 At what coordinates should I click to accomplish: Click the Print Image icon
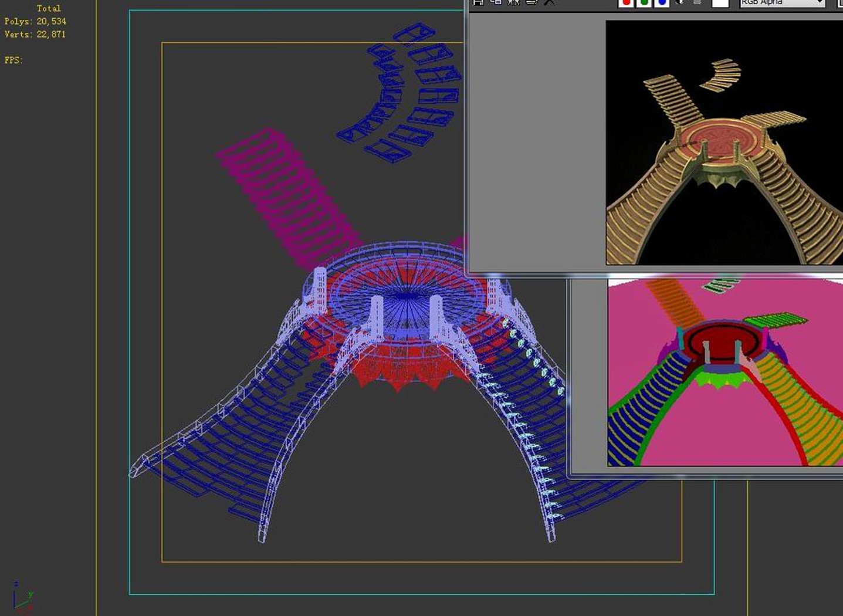[x=531, y=2]
